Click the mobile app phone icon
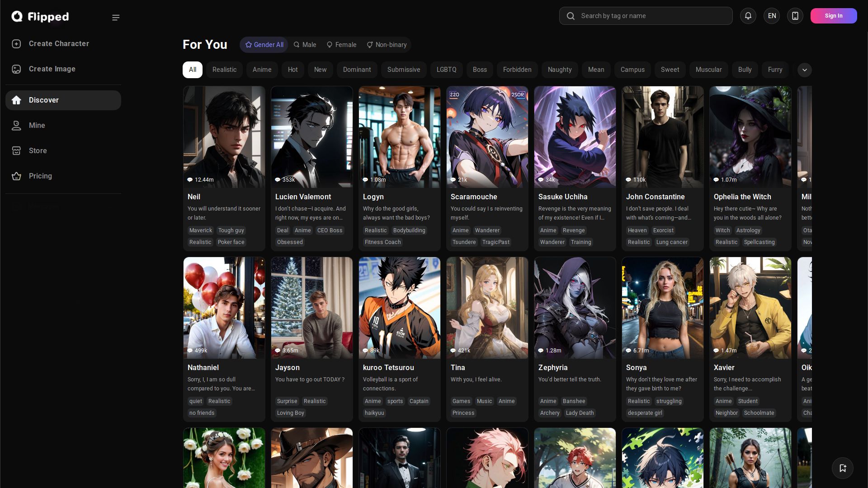Screen dimensions: 868x488 pos(795,16)
